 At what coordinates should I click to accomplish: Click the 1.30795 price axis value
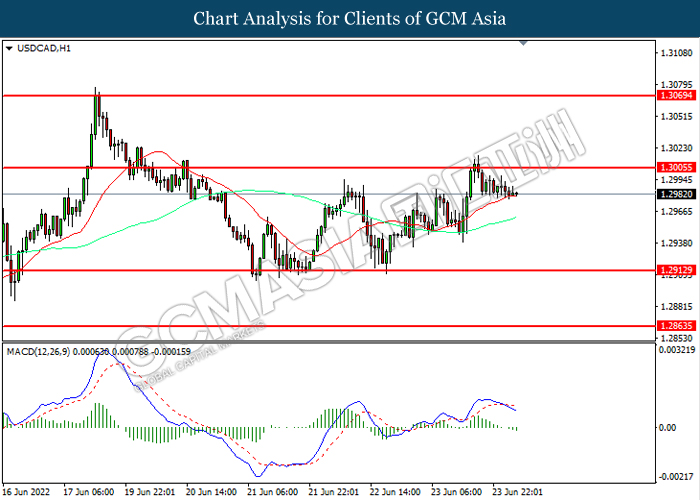676,84
